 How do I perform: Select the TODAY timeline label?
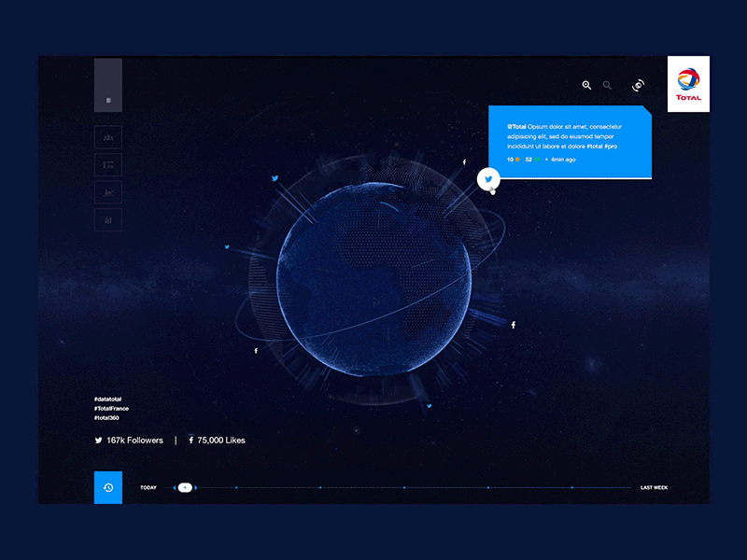click(148, 487)
